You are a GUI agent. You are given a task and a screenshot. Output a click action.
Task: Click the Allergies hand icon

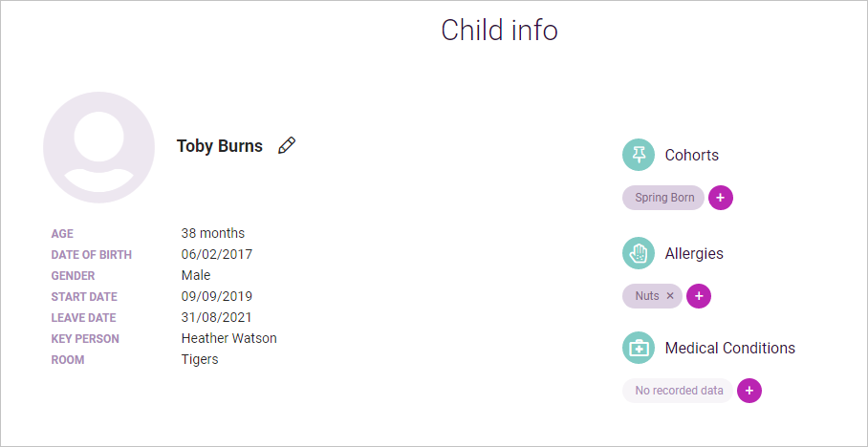coord(639,253)
